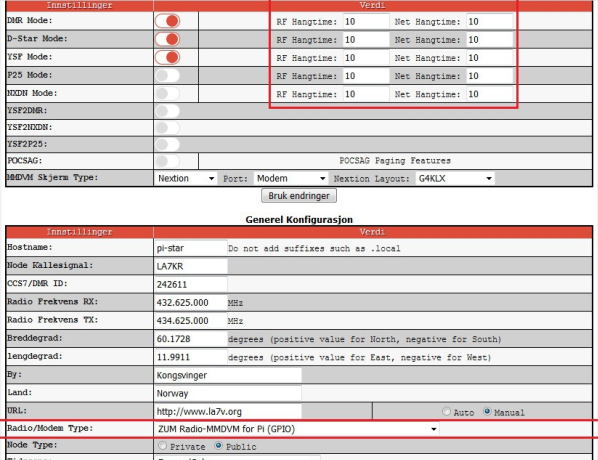The height and width of the screenshot is (460, 598).
Task: Click the Land field containing Norway
Action: 228,393
